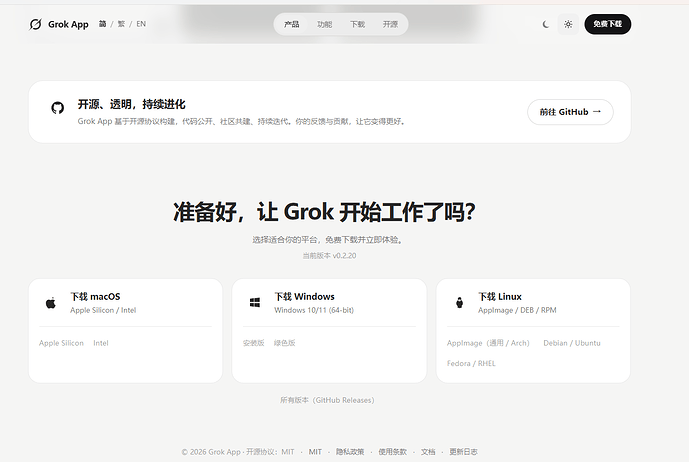The width and height of the screenshot is (689, 462).
Task: Download the macOS Intel build
Action: (x=101, y=343)
